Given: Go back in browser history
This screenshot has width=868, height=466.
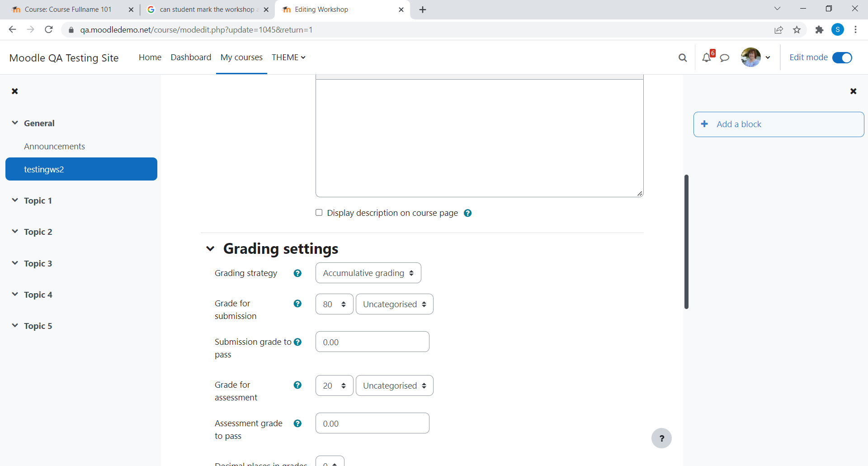Looking at the screenshot, I should click(x=12, y=29).
